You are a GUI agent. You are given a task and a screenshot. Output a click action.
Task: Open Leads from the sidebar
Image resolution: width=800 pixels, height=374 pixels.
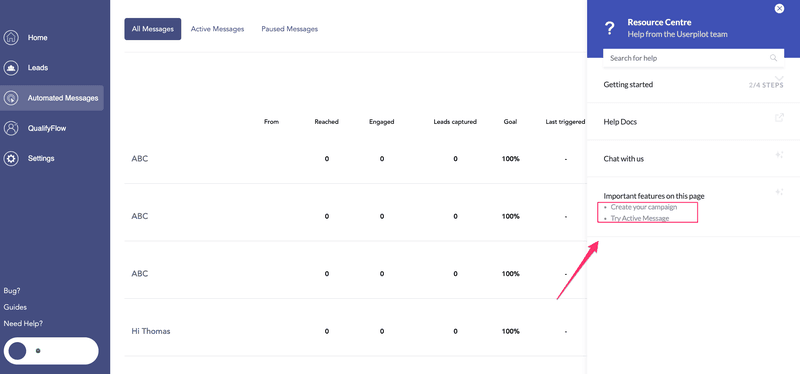coord(38,68)
